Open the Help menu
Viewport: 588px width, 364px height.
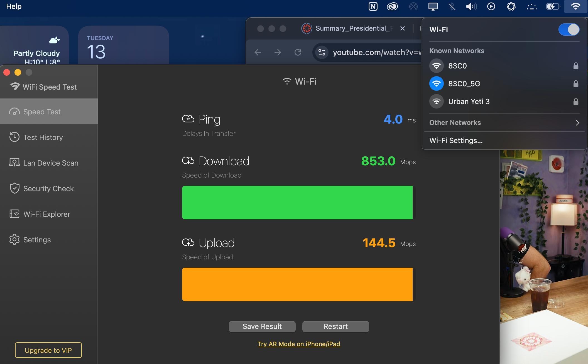pos(14,6)
